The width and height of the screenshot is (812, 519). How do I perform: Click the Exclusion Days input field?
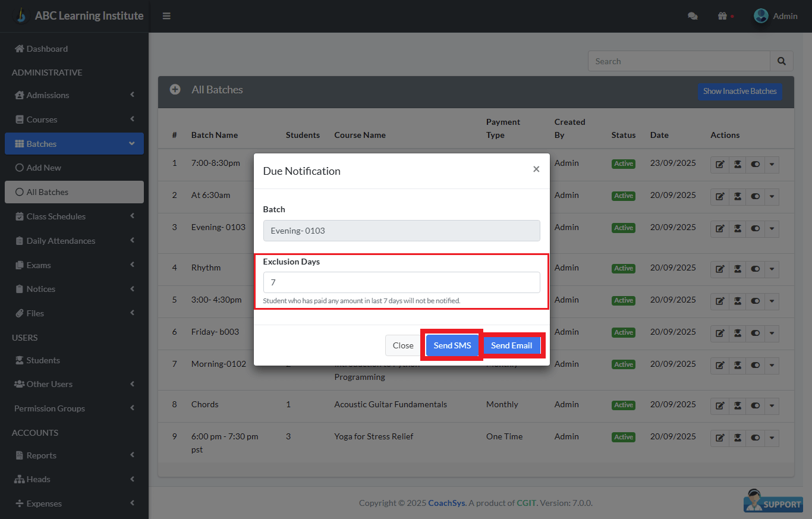click(401, 282)
